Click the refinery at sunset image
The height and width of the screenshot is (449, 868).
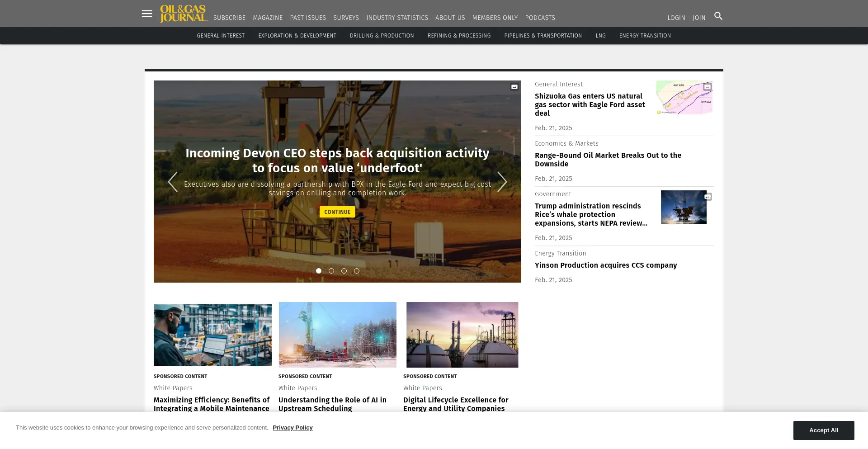point(462,335)
